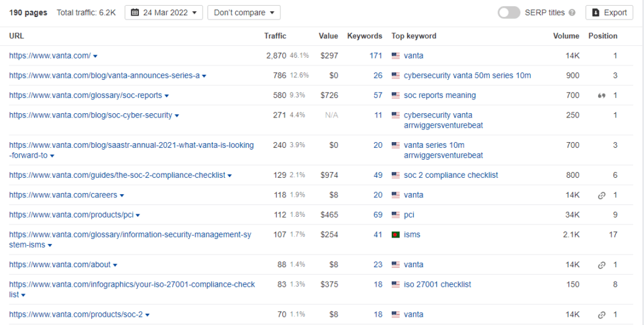
Task: Open the saastr-annual-2021 blog URL
Action: click(131, 150)
